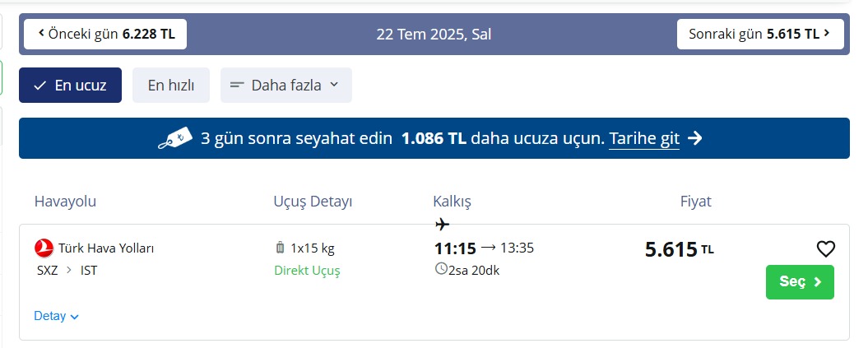Expand flight details with Detay

point(57,316)
